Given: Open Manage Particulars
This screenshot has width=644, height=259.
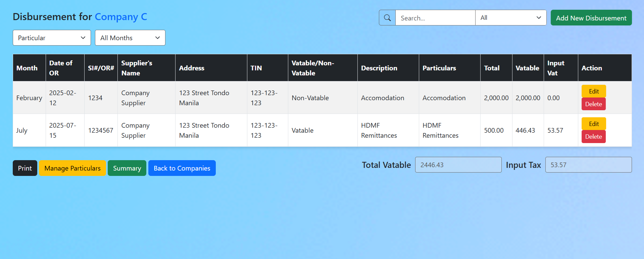Looking at the screenshot, I should (72, 168).
